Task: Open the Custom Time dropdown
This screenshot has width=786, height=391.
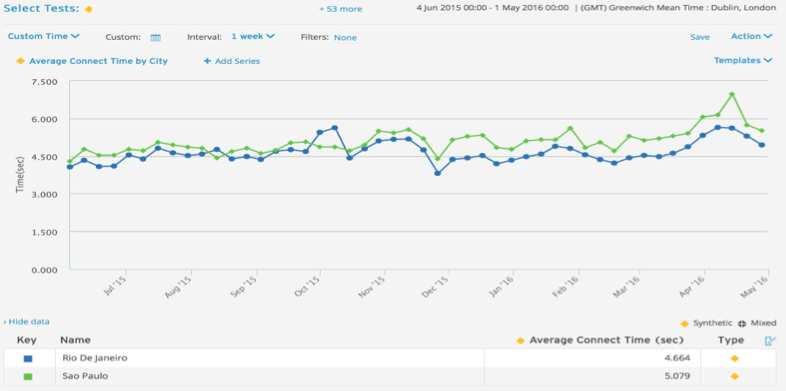Action: 44,36
